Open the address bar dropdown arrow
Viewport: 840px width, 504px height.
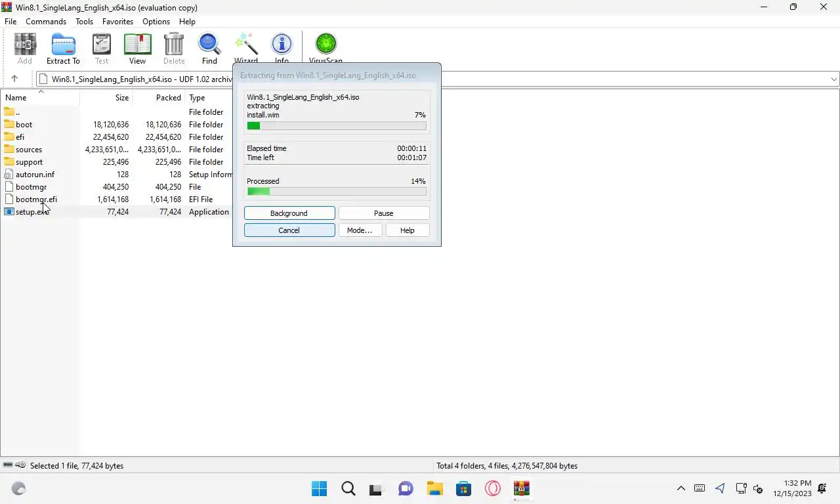point(834,79)
